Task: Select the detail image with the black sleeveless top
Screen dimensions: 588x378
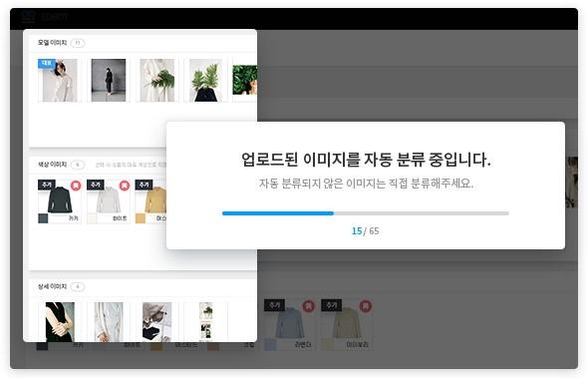Action: pos(60,322)
